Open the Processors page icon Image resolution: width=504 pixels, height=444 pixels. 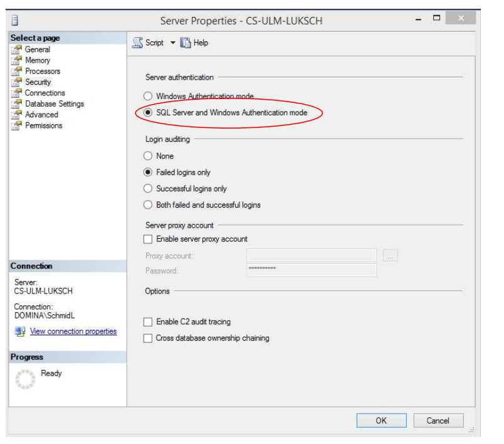point(17,71)
